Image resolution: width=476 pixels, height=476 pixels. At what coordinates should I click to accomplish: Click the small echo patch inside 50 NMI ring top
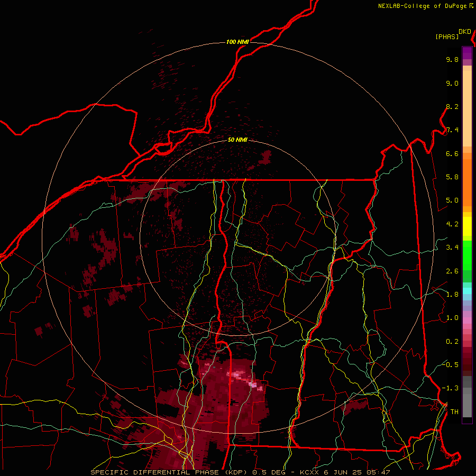(266, 157)
